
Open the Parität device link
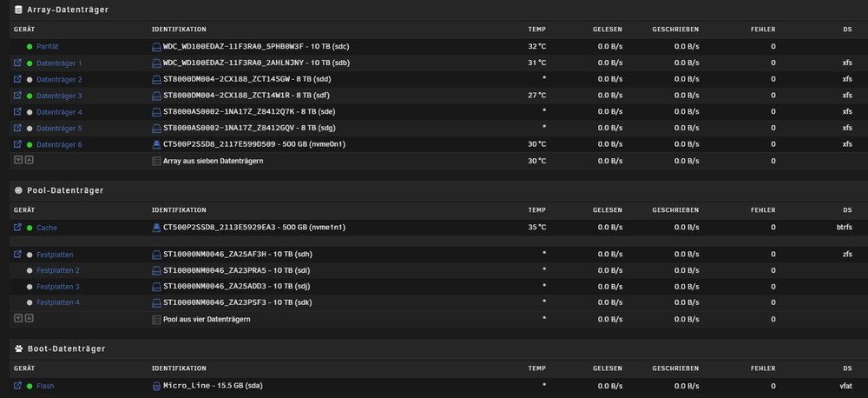[x=48, y=47]
